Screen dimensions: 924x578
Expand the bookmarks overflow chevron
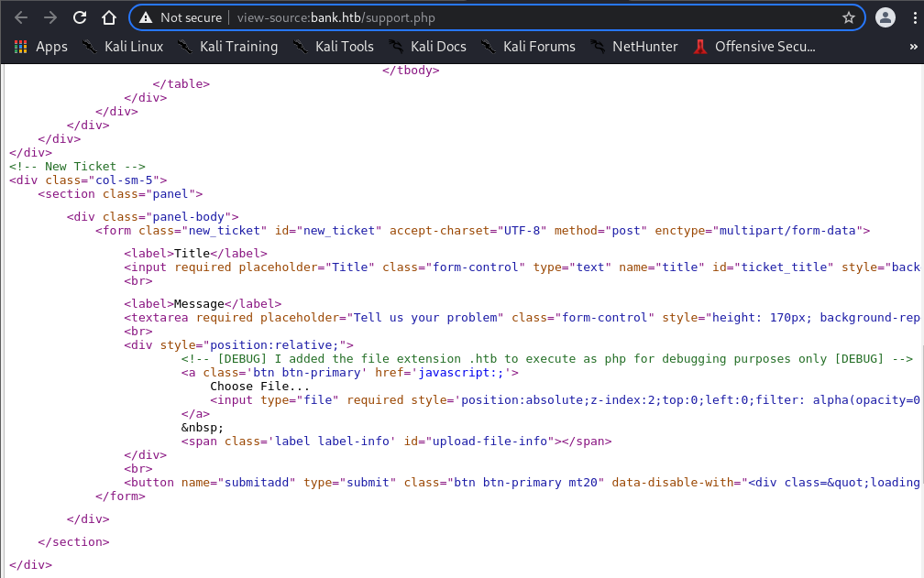click(913, 46)
